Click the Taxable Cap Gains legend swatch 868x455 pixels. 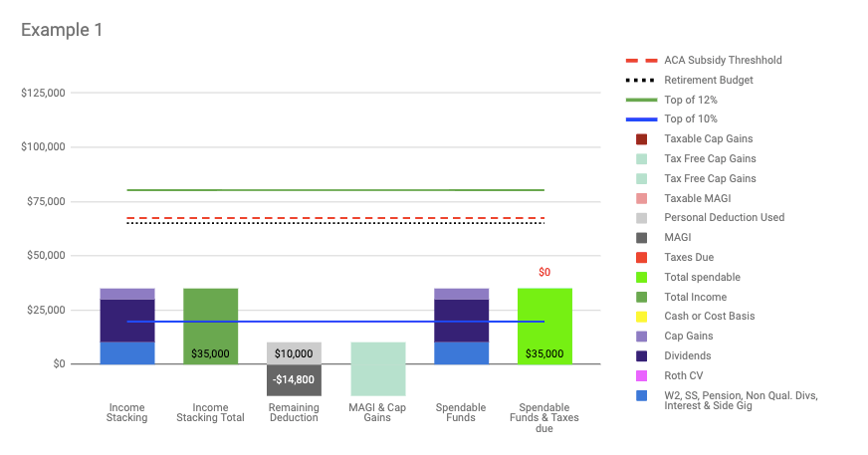tap(642, 139)
